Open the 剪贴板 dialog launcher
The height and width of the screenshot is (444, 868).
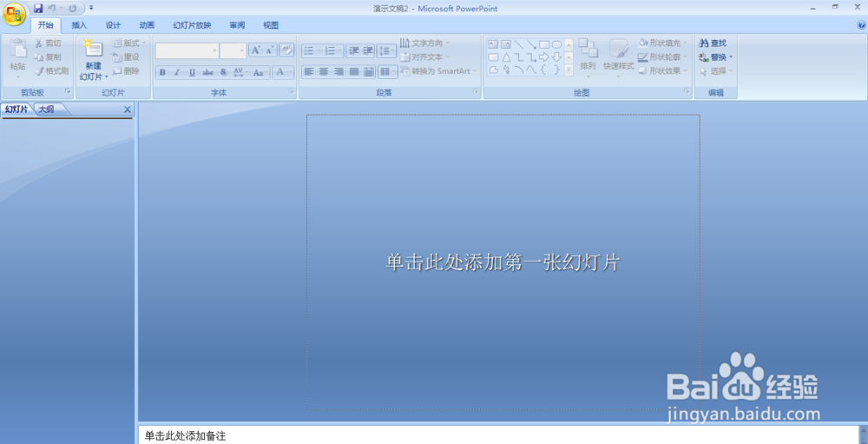68,91
